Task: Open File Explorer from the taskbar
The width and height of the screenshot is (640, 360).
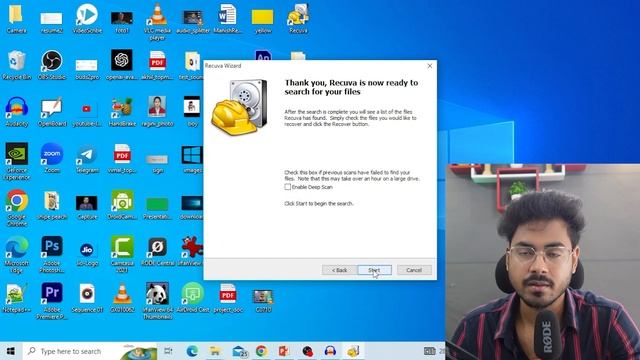Action: coord(215,351)
